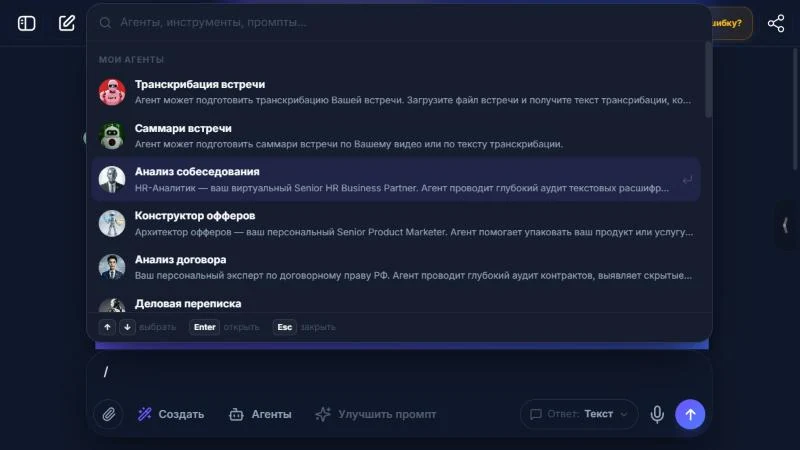Open the Ответ: Текст dropdown

coord(579,414)
